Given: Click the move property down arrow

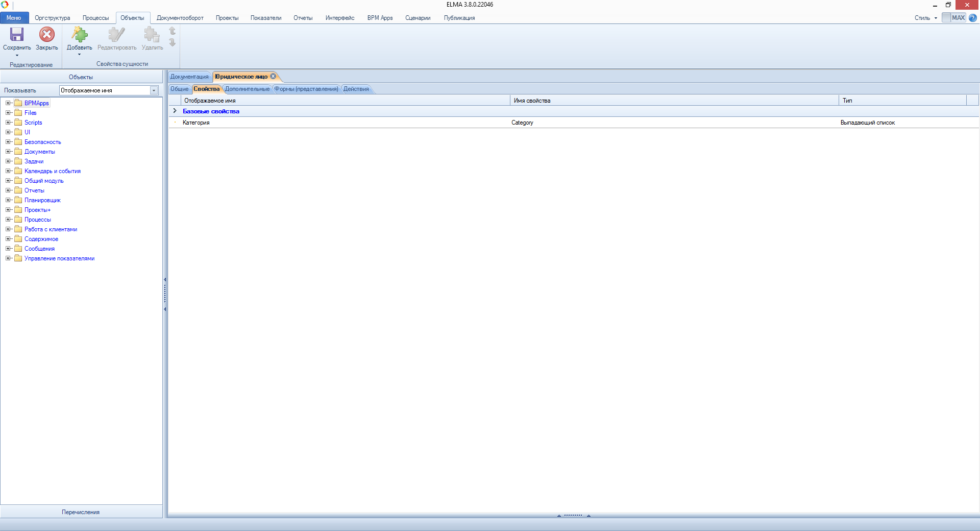Looking at the screenshot, I should pyautogui.click(x=173, y=43).
